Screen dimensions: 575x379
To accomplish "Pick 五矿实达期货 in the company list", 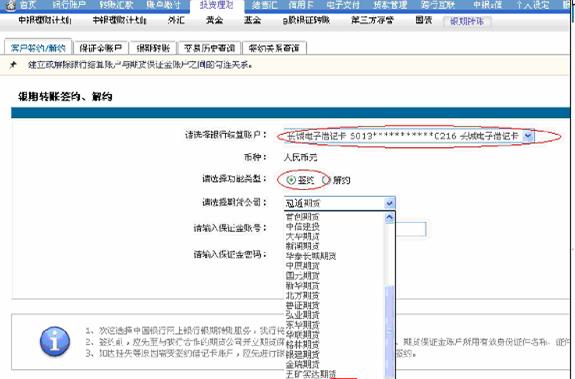I will (311, 374).
